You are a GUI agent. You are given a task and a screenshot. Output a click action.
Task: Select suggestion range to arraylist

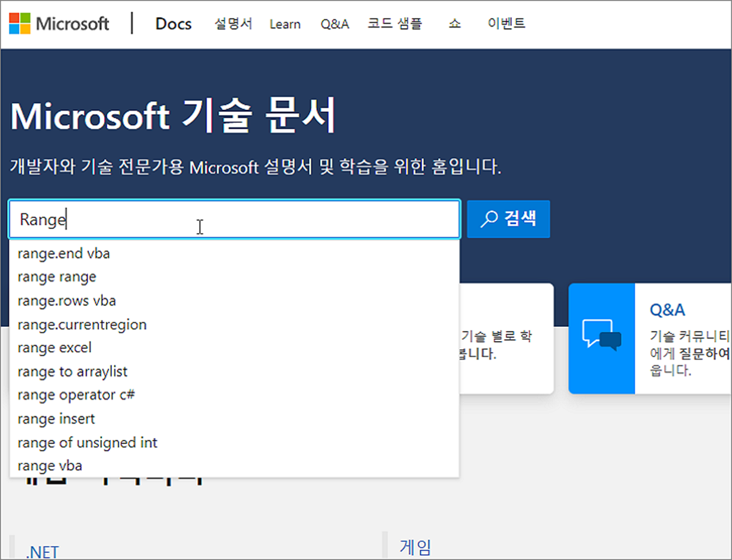pos(234,372)
